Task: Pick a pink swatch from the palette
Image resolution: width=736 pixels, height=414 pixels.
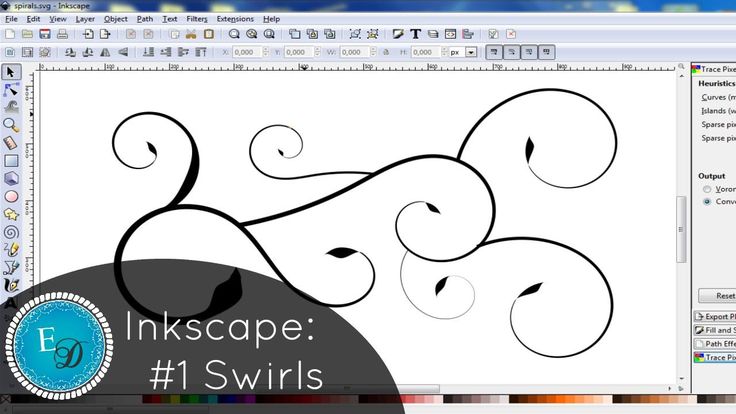Action: pyautogui.click(x=429, y=399)
